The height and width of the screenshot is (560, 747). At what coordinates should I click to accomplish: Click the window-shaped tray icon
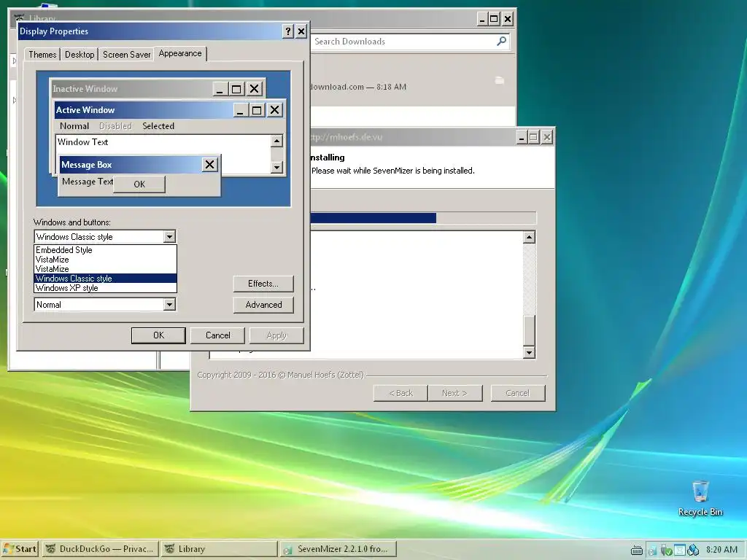679,550
